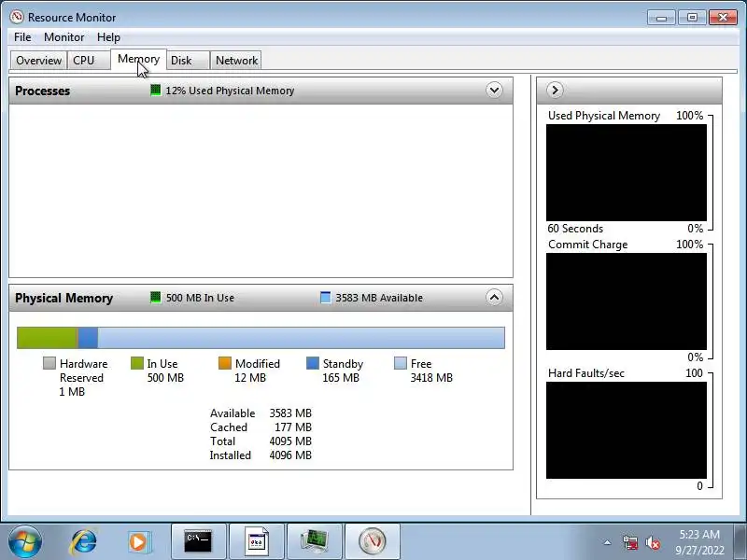
Task: Launch Internet Explorer from the taskbar
Action: [x=84, y=542]
